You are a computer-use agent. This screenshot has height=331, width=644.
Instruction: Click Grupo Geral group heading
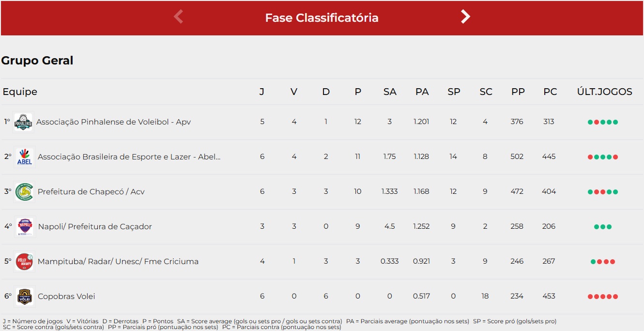click(37, 61)
